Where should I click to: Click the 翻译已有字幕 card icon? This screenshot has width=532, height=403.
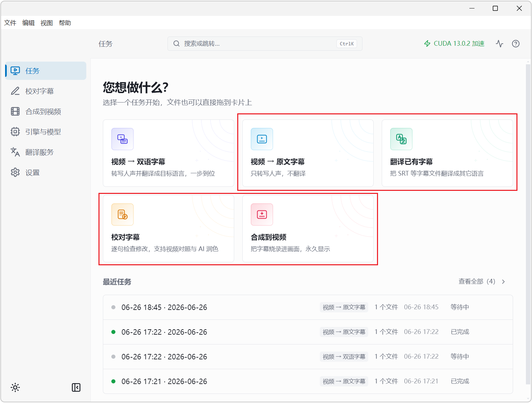click(401, 139)
